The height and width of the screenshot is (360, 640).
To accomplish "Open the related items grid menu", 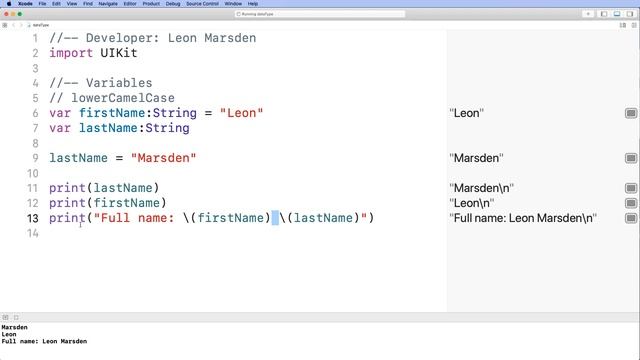I will [x=4, y=25].
